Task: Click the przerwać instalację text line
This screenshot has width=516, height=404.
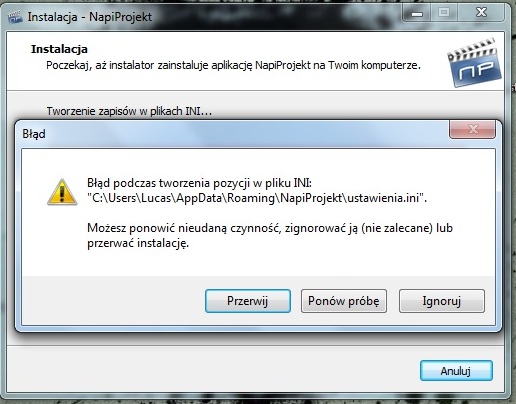Action: (x=138, y=243)
